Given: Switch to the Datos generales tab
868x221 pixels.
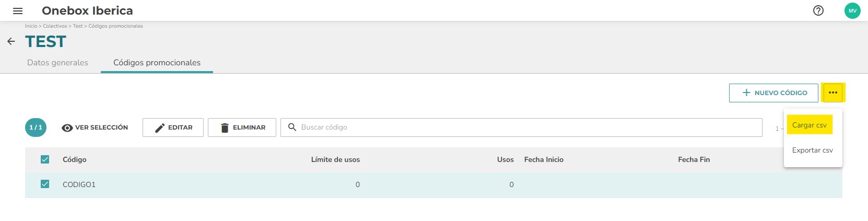Looking at the screenshot, I should [57, 63].
